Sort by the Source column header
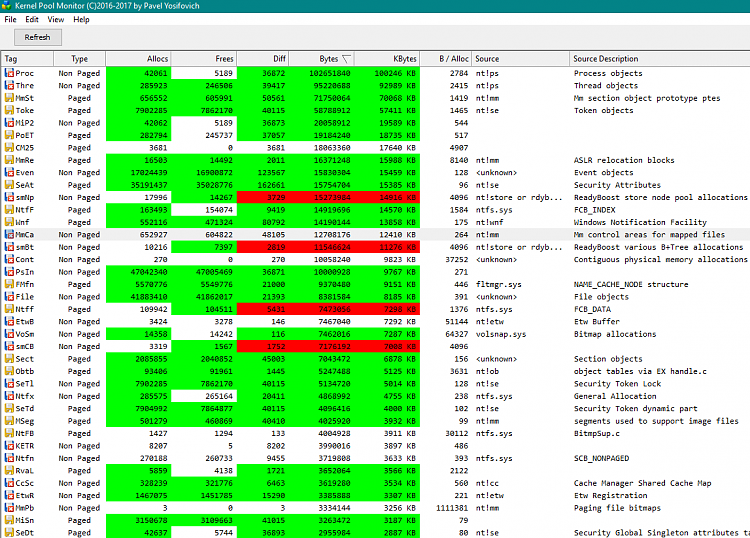The width and height of the screenshot is (750, 538). coord(520,59)
